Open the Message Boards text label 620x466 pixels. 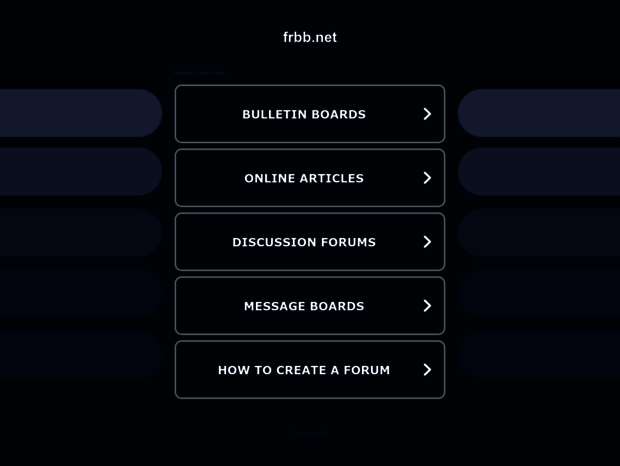304,306
